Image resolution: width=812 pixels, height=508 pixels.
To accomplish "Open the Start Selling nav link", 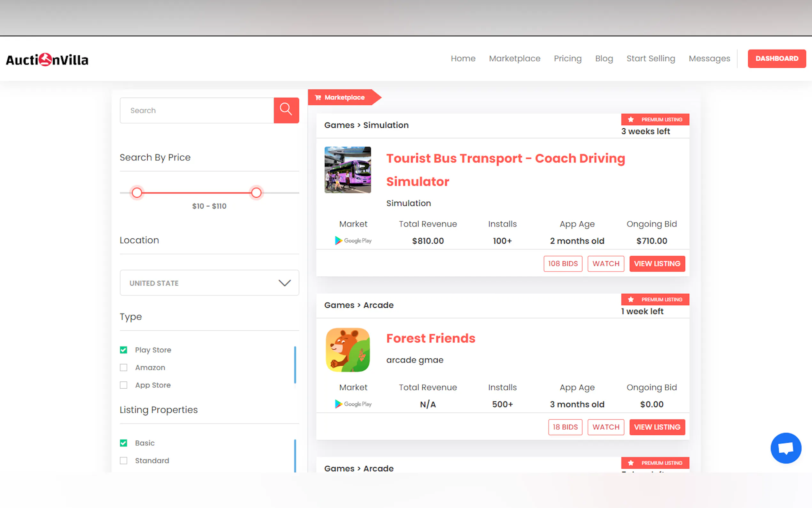I will pyautogui.click(x=651, y=59).
